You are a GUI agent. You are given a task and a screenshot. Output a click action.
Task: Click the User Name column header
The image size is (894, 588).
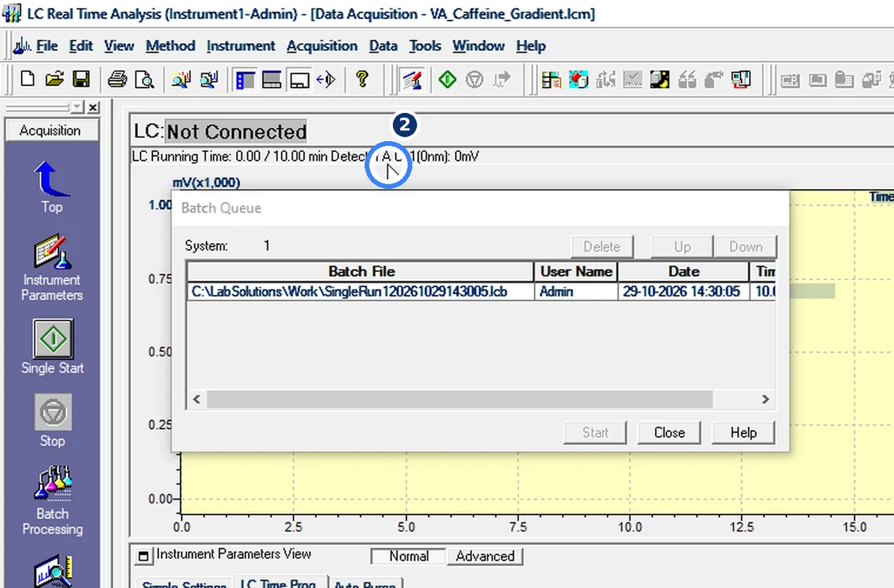576,271
